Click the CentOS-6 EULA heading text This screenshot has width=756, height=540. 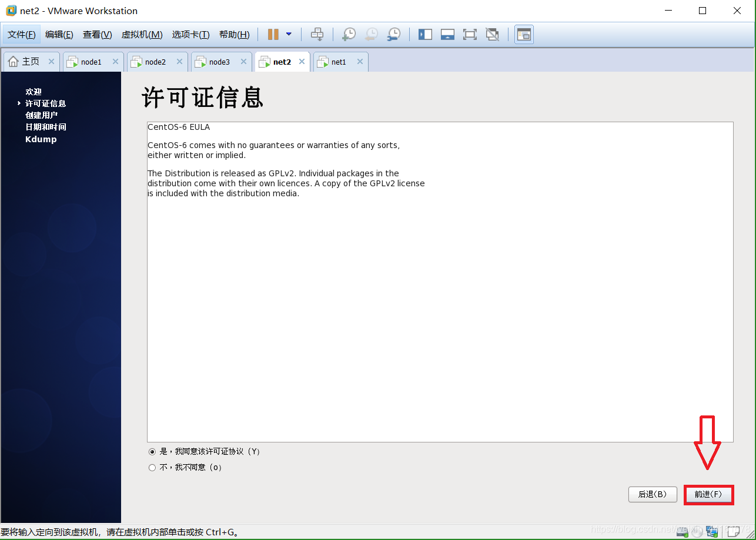(x=179, y=127)
